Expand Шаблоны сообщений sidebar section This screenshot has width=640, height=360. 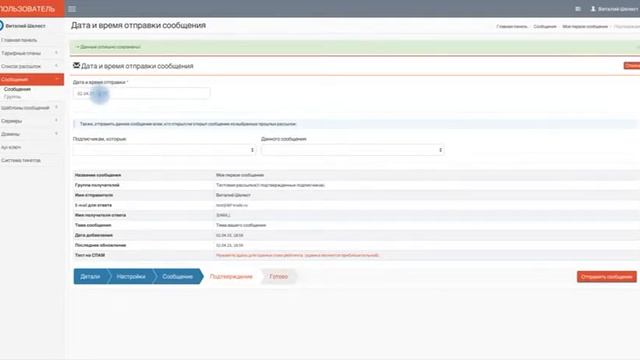[x=32, y=108]
